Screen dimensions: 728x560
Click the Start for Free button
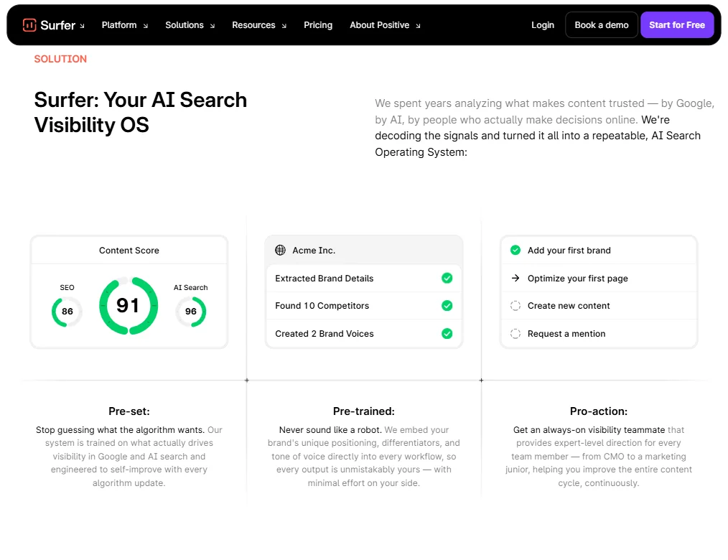[677, 25]
